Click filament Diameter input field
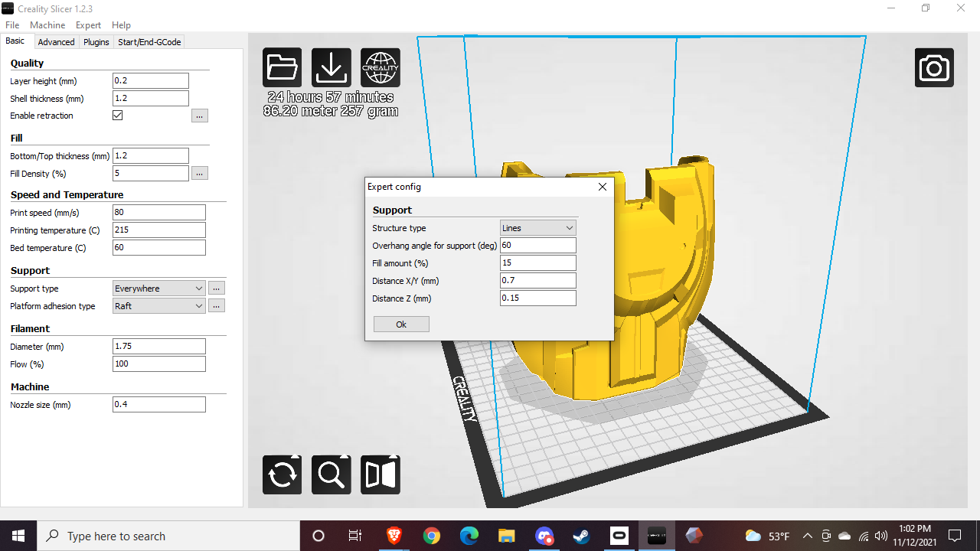Viewport: 980px width, 551px height. 159,347
